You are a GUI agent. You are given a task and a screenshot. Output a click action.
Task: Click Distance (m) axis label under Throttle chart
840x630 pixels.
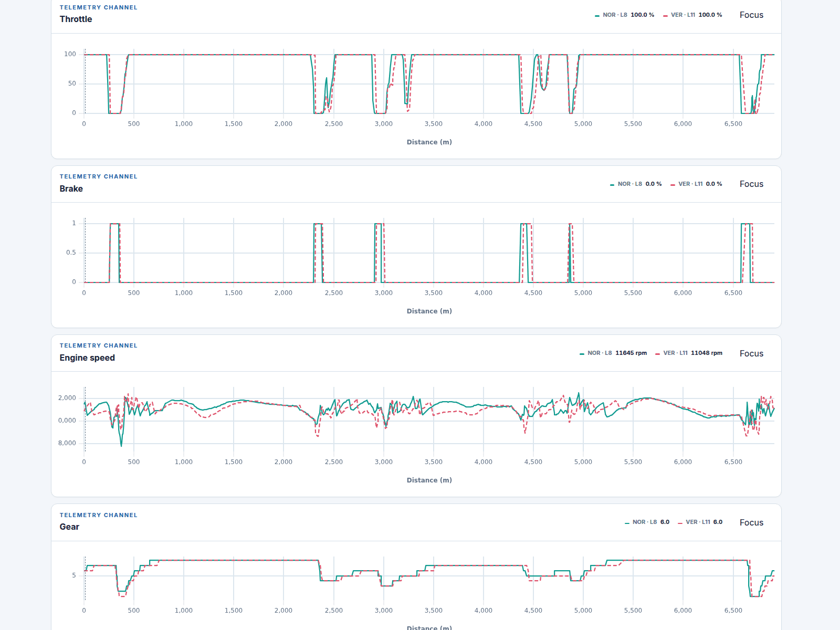(x=429, y=142)
